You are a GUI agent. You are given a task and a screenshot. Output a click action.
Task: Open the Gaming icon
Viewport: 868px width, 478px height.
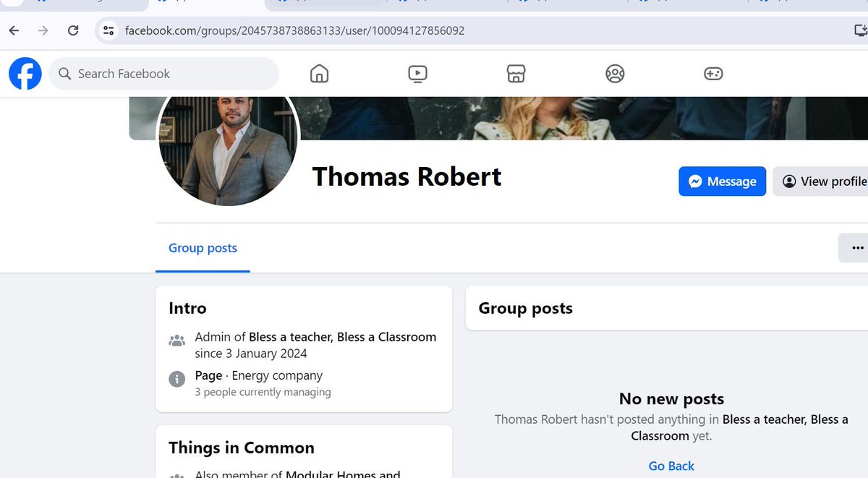pyautogui.click(x=712, y=73)
